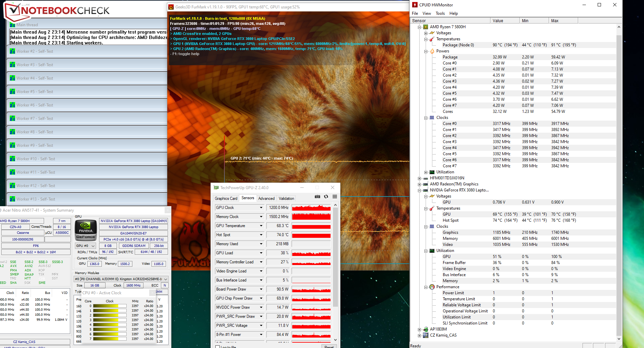This screenshot has width=644, height=348.
Task: Click Prime95 Worker #5 Self-Test icon
Action: (x=12, y=92)
